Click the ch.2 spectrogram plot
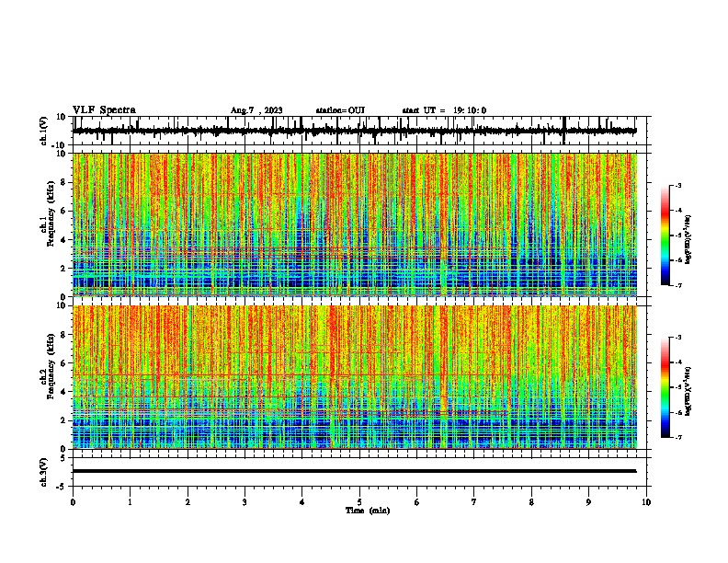 [x=355, y=377]
